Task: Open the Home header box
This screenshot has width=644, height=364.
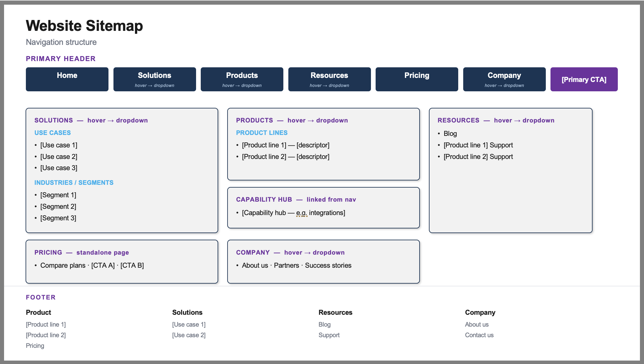Action: coord(67,79)
